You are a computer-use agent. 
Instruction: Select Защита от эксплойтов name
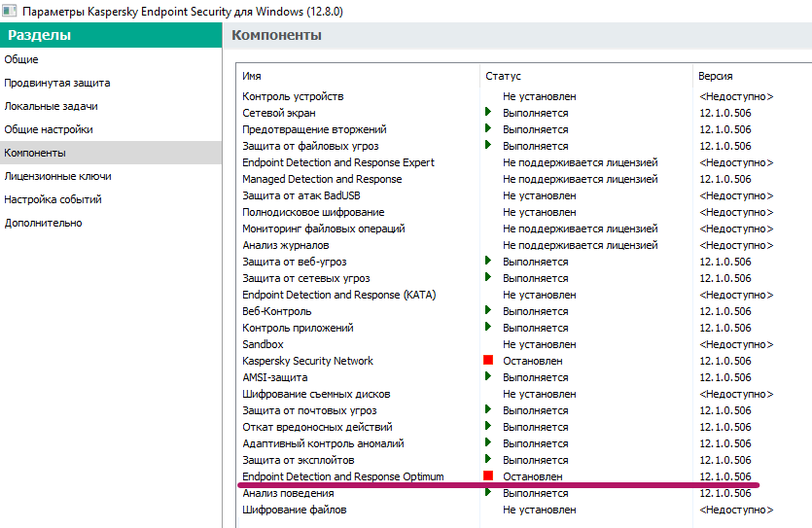[x=299, y=460]
